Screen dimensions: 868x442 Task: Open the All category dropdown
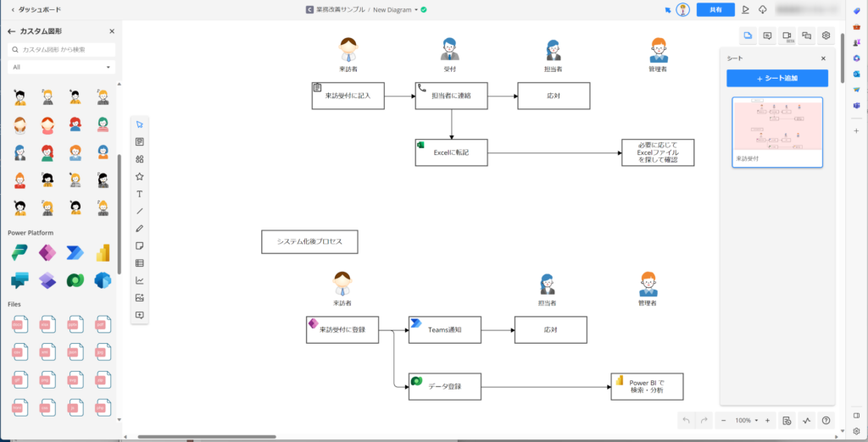[61, 67]
